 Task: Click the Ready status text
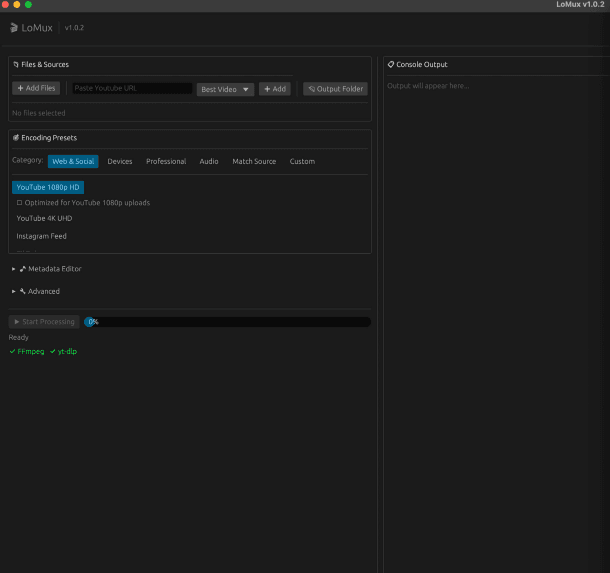click(19, 337)
